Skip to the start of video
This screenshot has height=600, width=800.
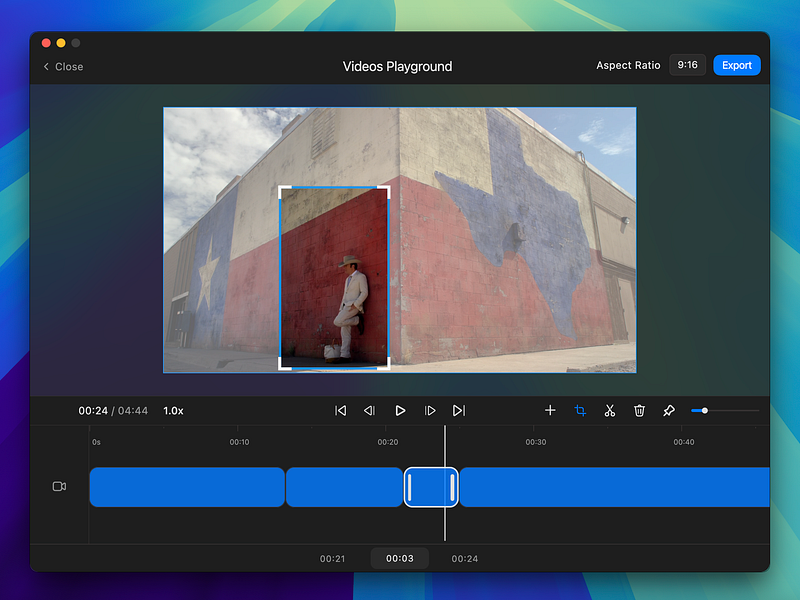point(340,411)
